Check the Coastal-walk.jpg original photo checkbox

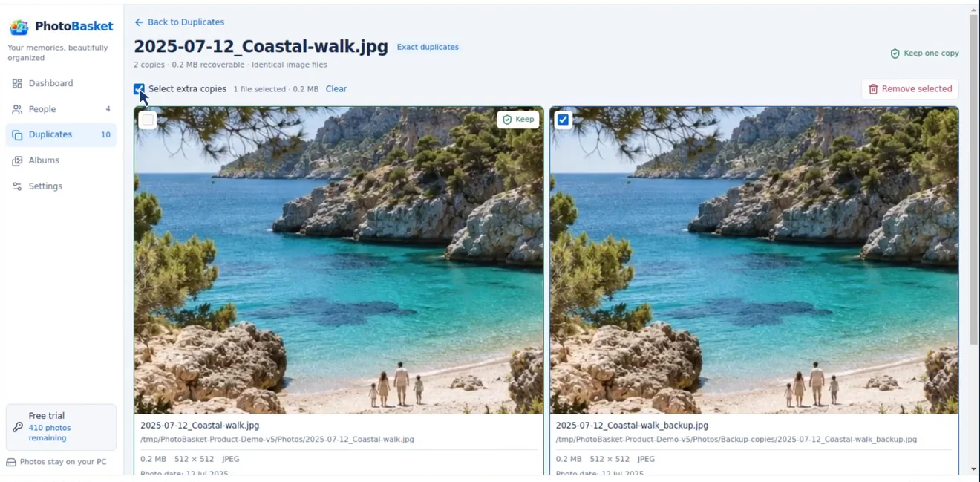click(x=148, y=120)
